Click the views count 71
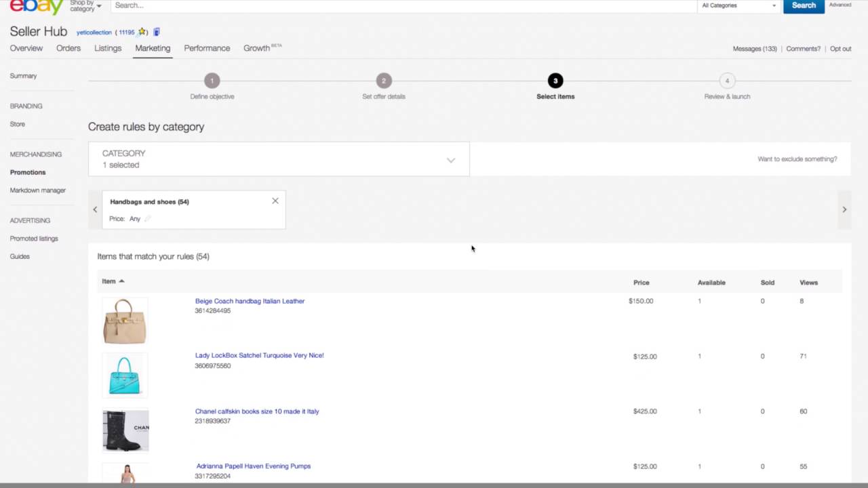Screen dimensions: 868x488 tap(803, 356)
